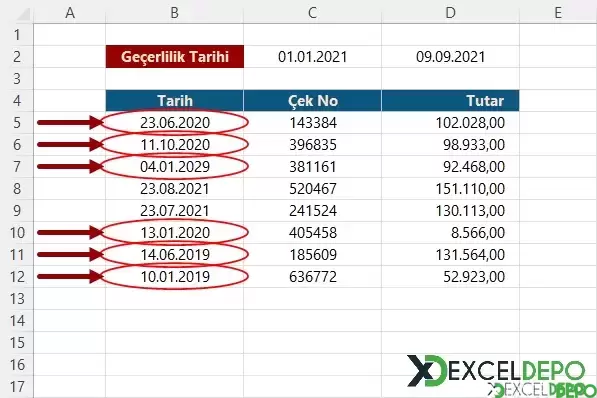Click the 'Çek No' table header
597x398 pixels.
click(x=313, y=101)
